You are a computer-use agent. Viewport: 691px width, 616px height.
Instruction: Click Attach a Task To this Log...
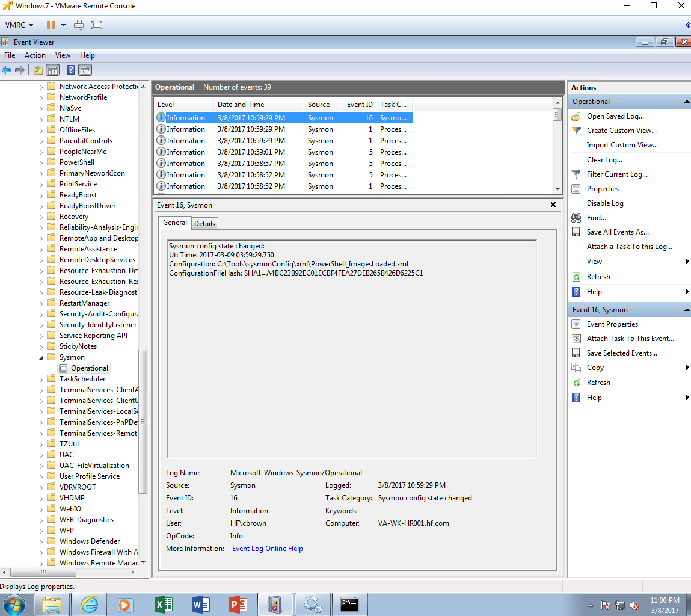point(629,247)
